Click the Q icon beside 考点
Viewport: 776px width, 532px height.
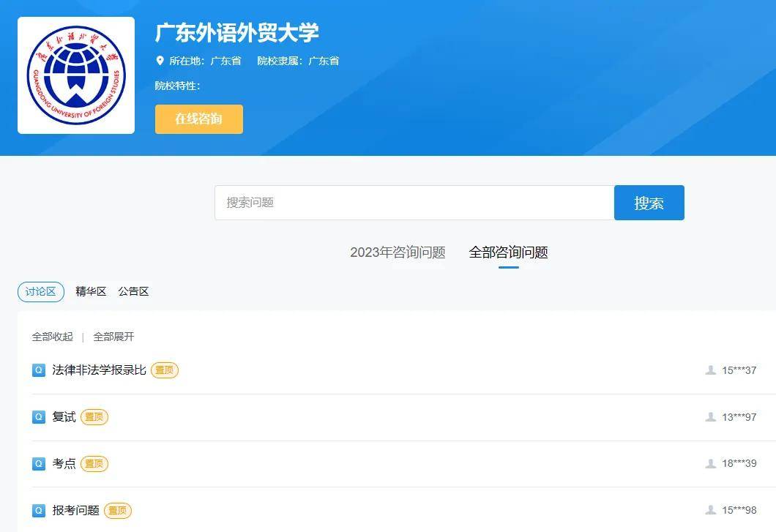pos(39,464)
